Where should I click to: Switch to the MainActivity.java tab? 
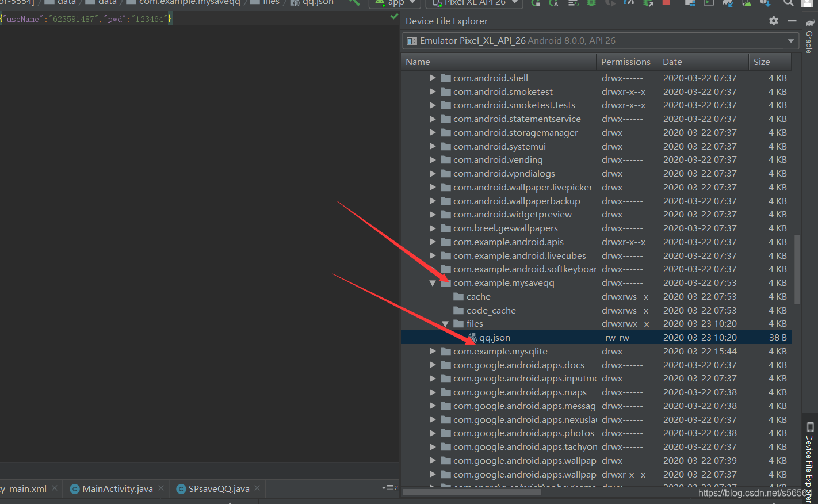coord(117,489)
